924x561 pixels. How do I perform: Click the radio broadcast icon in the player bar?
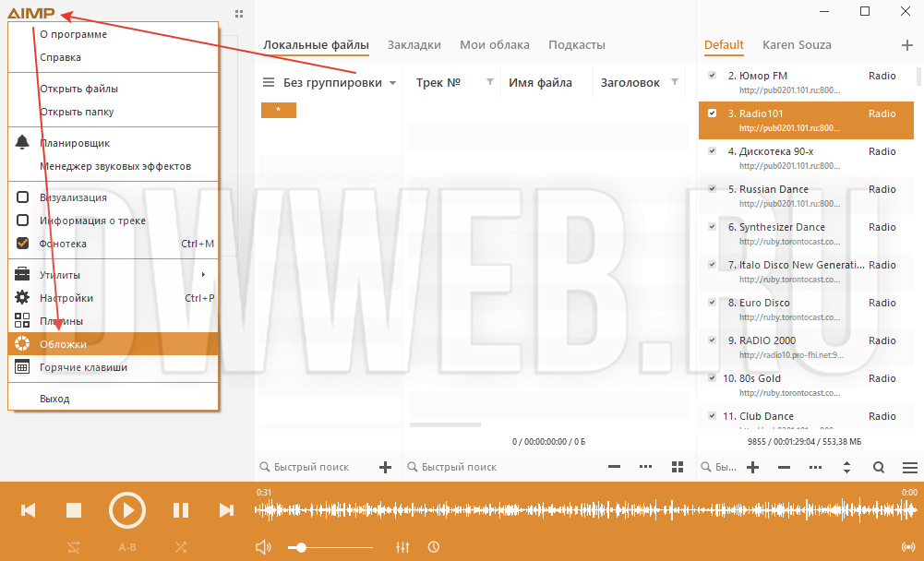[908, 547]
